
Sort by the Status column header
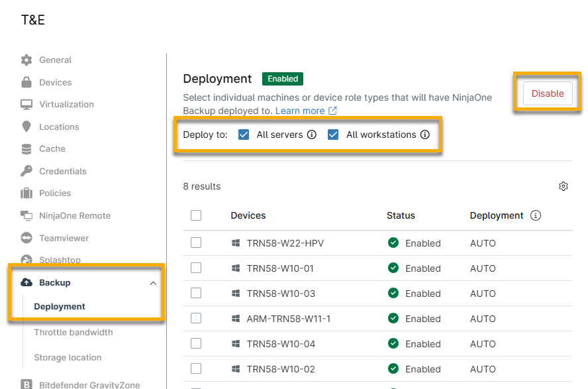(x=401, y=215)
